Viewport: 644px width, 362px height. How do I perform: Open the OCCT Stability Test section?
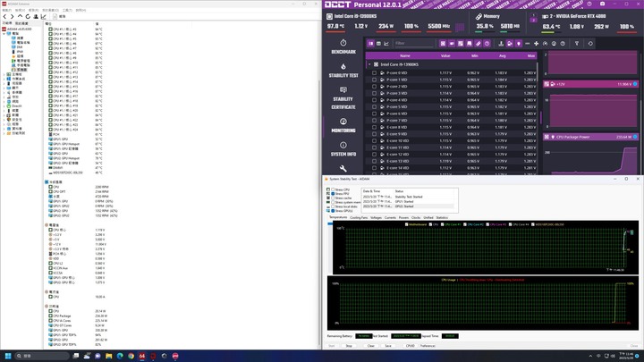point(343,71)
